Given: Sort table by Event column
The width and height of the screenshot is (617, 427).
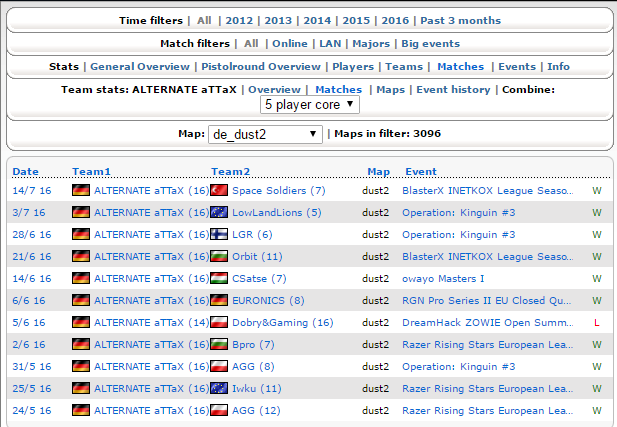Looking at the screenshot, I should pyautogui.click(x=421, y=172).
